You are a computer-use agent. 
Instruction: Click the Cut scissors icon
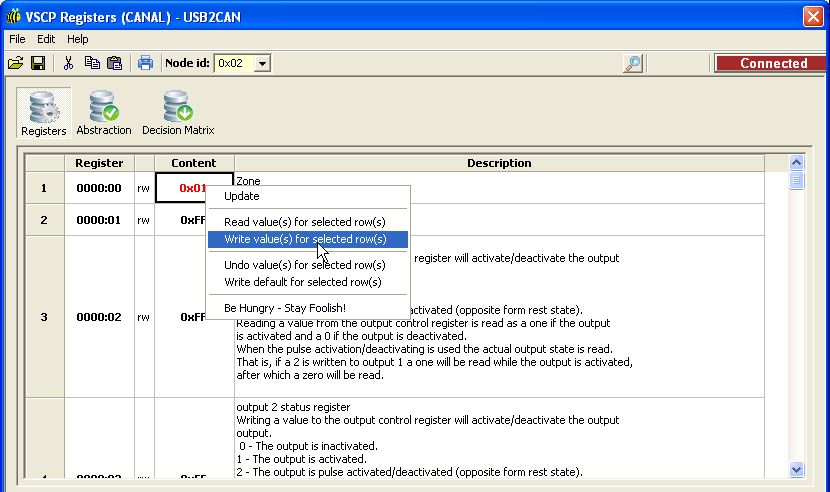pyautogui.click(x=68, y=63)
